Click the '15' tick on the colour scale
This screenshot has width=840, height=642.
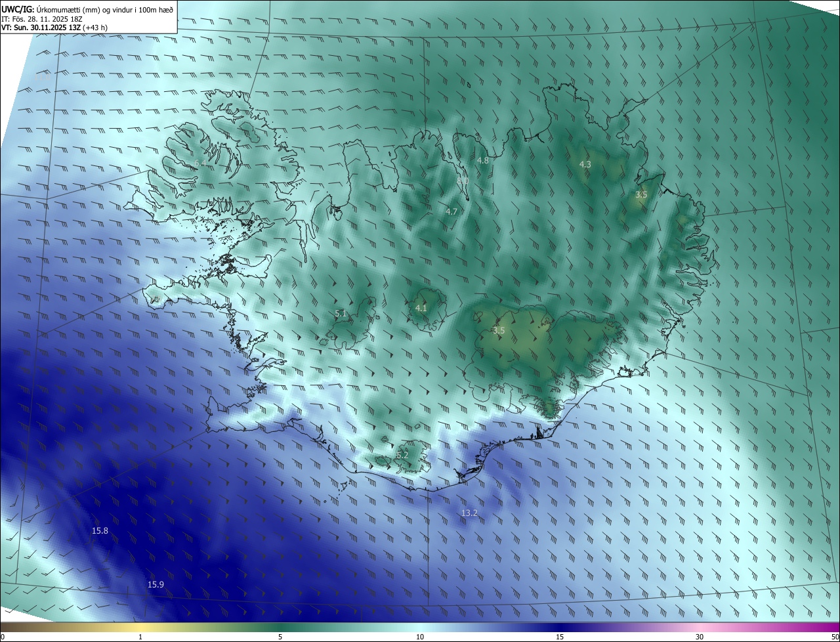(x=560, y=637)
